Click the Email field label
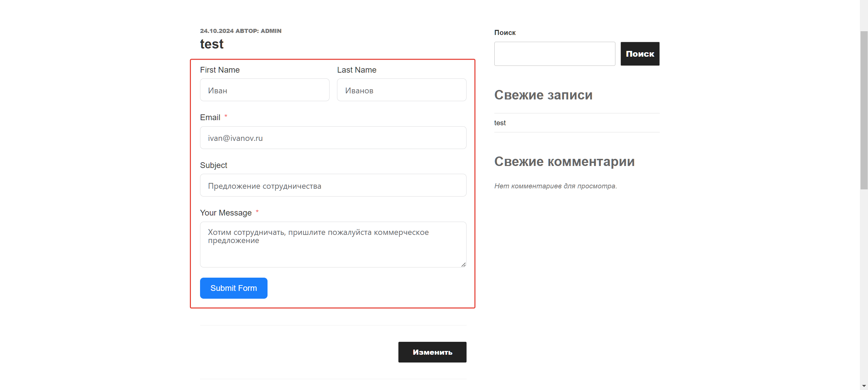Screen dimensions: 868x390 pyautogui.click(x=210, y=117)
